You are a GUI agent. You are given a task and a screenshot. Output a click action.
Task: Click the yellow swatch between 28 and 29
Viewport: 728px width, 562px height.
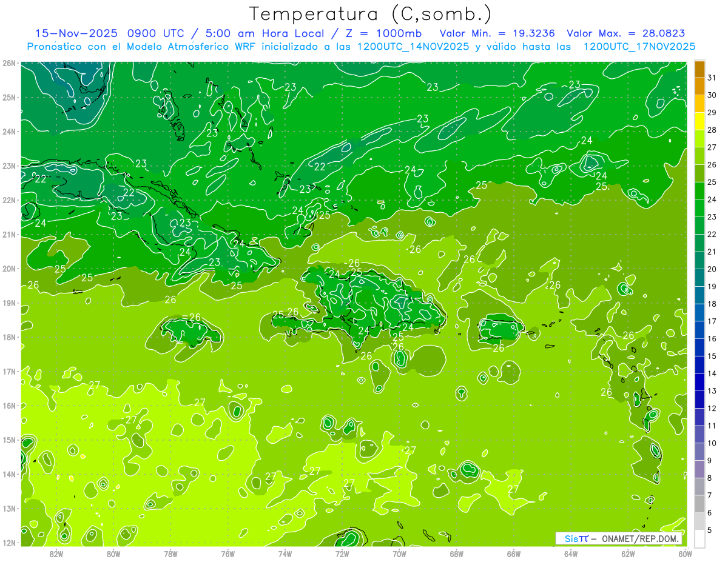(x=699, y=121)
